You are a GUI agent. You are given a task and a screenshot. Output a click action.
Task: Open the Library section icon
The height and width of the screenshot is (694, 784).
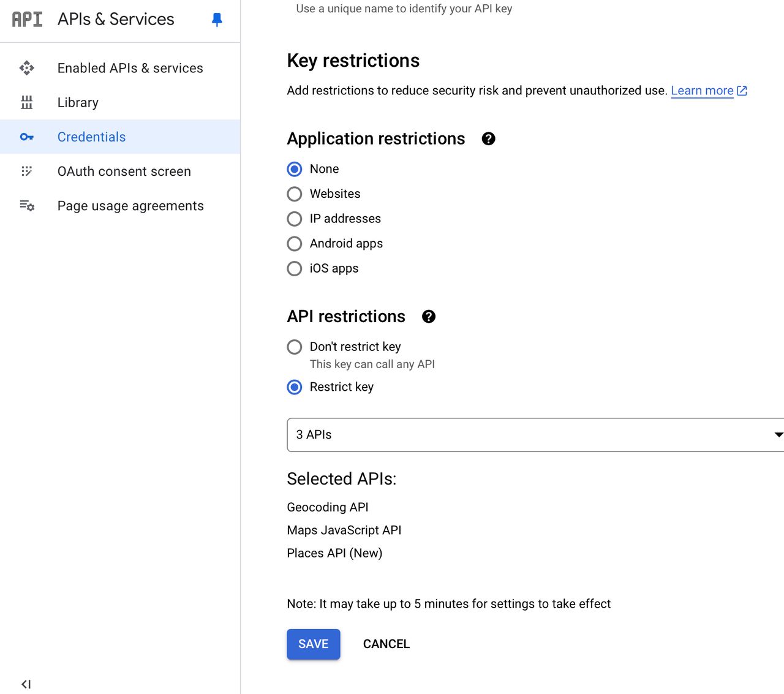coord(27,102)
